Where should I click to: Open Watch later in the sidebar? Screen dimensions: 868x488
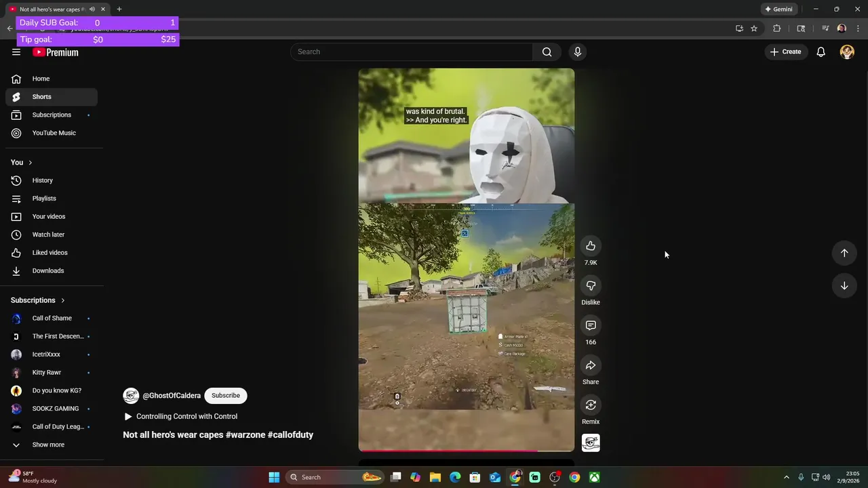(x=52, y=235)
